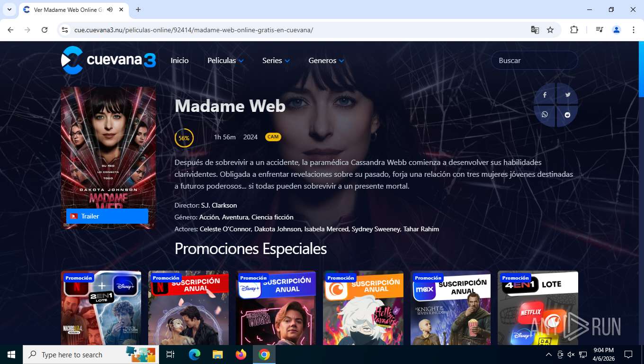Open the 4EN1 Lote promotion card
Viewport: 644px width, 364px height.
click(x=538, y=308)
